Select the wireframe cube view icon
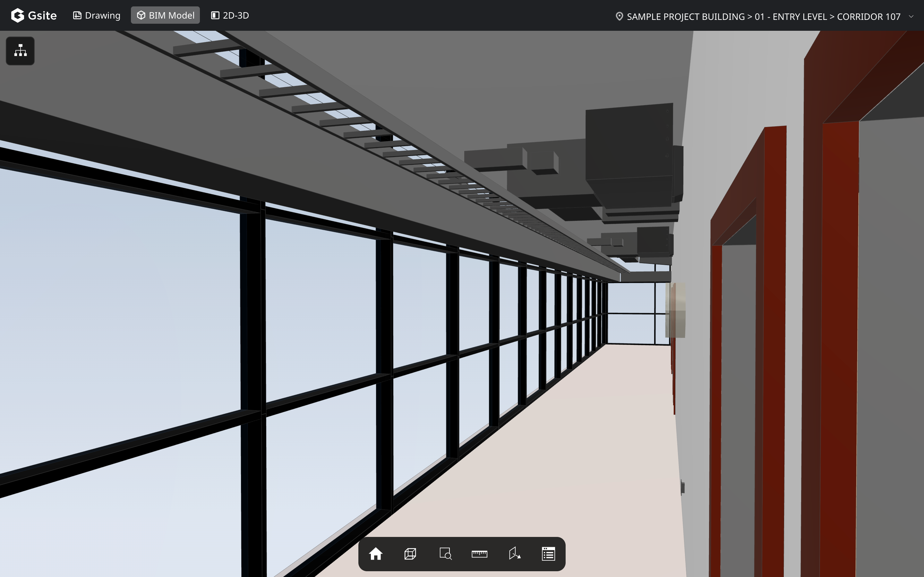The image size is (924, 577). click(410, 553)
